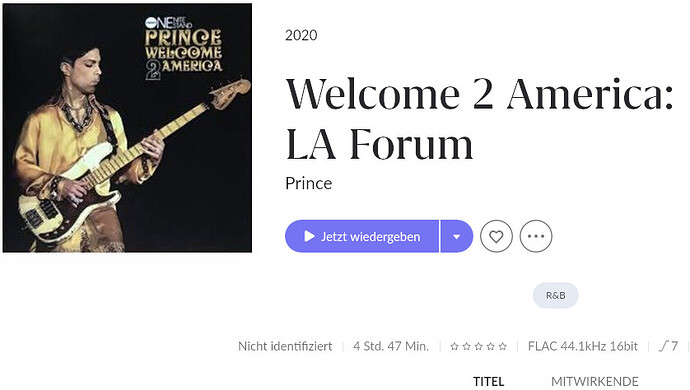
Task: Open the Welcome 2 America album cover
Action: point(127,128)
